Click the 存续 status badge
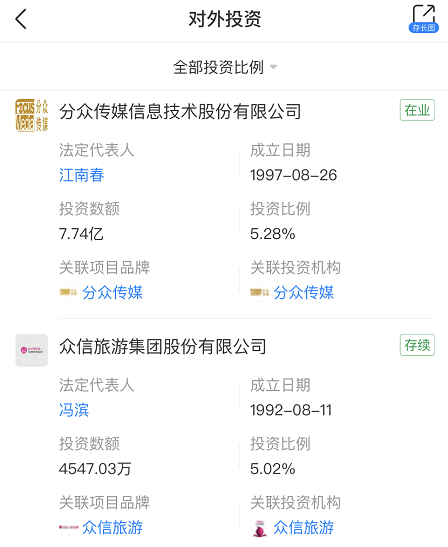 417,345
